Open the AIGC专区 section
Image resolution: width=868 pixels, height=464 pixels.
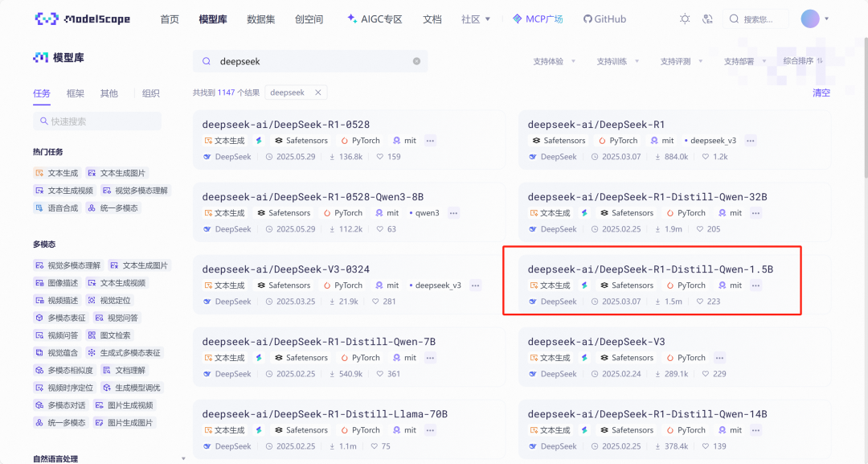coord(375,18)
